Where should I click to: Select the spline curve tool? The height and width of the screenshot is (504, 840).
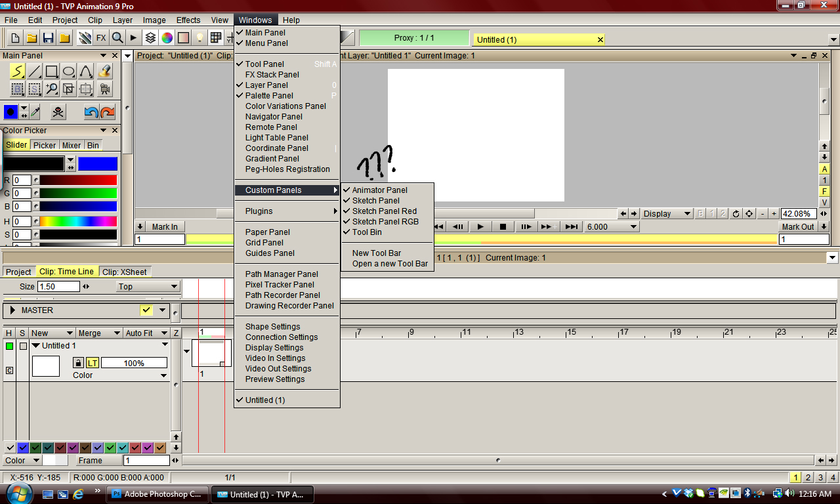click(x=86, y=71)
